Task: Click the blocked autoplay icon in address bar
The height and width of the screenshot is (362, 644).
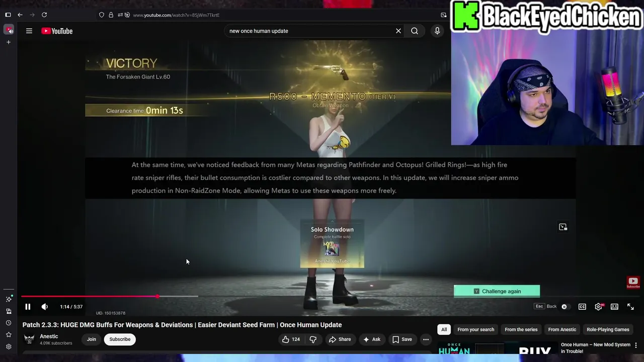Action: 127,15
